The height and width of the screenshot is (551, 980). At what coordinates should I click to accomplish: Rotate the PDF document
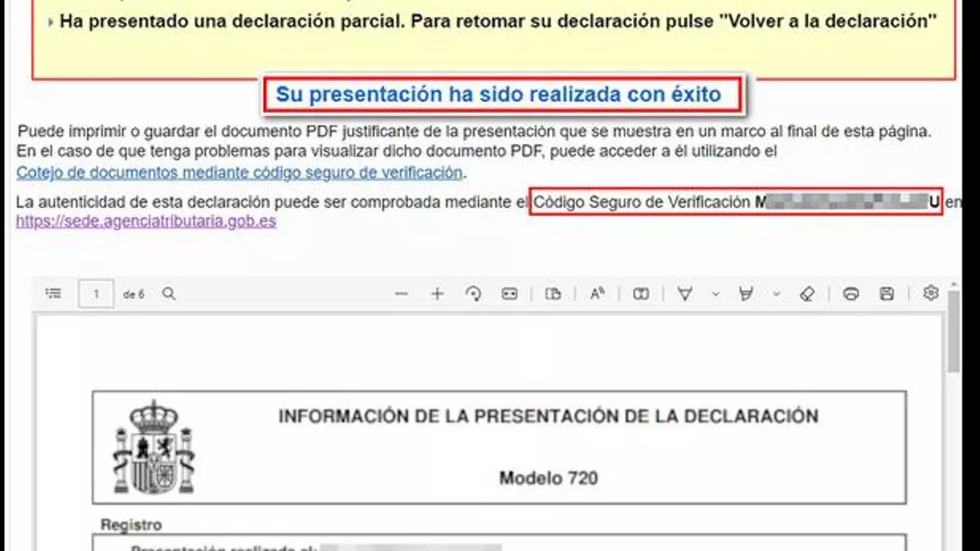tap(473, 294)
